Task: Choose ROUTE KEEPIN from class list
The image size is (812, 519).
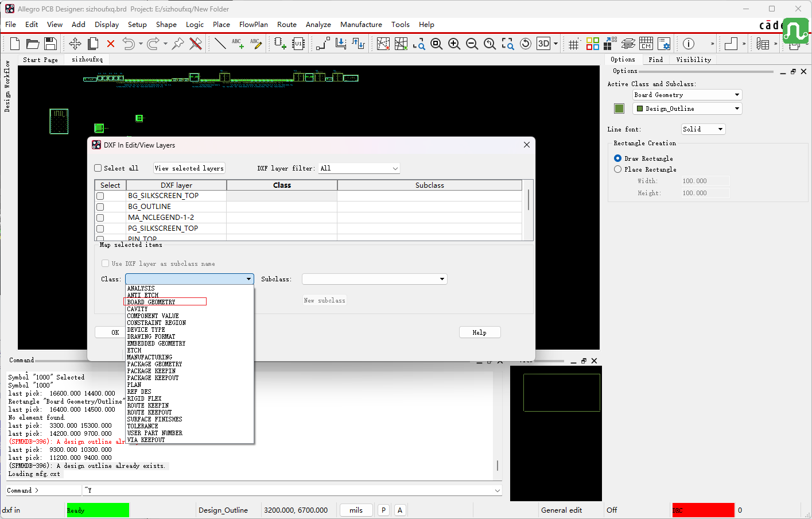Action: click(147, 405)
